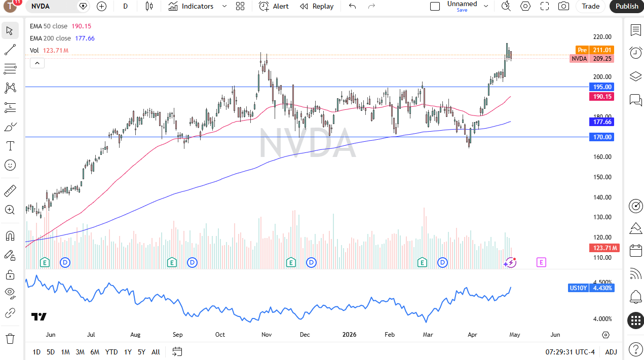Viewport: 644px width, 360px height.
Task: Open the watchlist panel
Action: [635, 30]
